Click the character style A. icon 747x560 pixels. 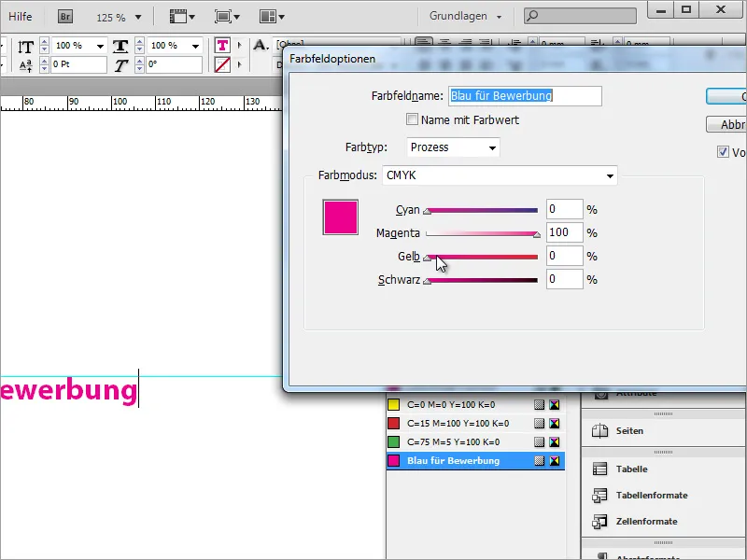tap(261, 45)
